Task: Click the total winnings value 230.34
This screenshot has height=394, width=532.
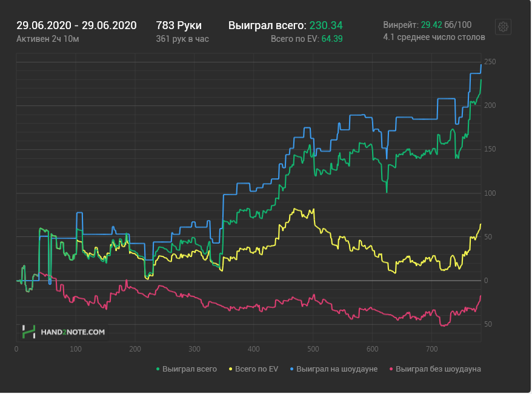Action: (326, 25)
